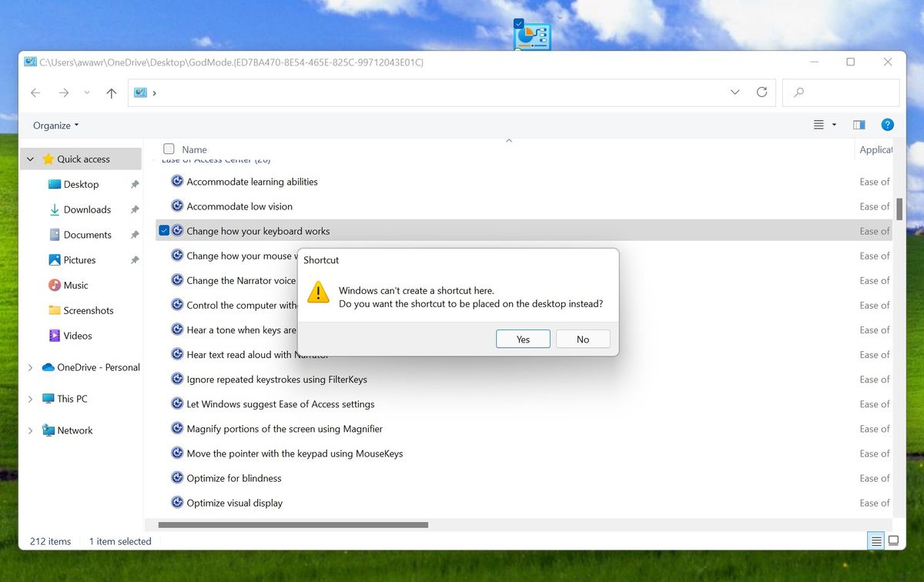Open the Preview pane icon on toolbar
Screen dimensions: 924x582
coord(859,124)
